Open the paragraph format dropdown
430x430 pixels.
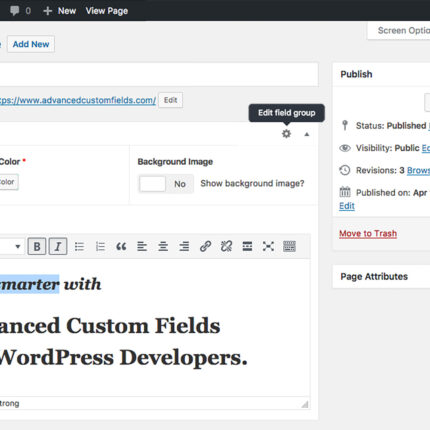point(12,247)
